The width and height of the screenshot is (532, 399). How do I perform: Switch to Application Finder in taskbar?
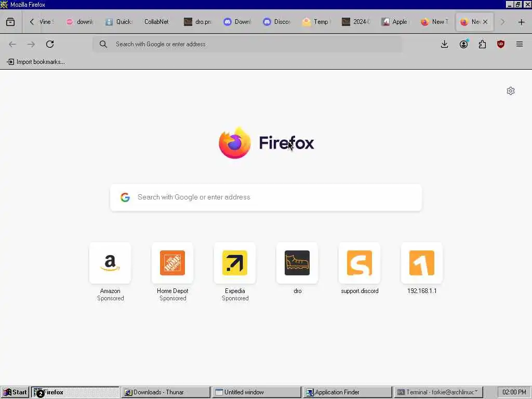[x=348, y=392]
